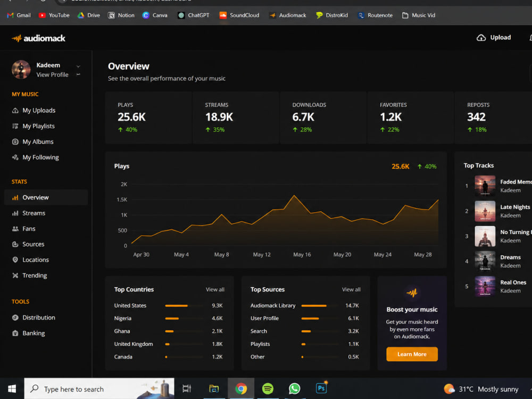Click Chrome taskbar icon
The width and height of the screenshot is (532, 399).
point(241,388)
